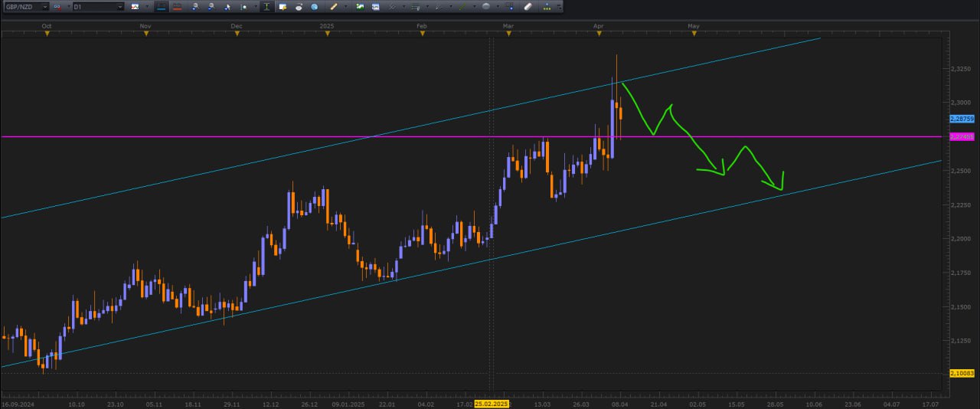
Task: Open dropdown next to the horizontal levels tool
Action: click(x=427, y=7)
